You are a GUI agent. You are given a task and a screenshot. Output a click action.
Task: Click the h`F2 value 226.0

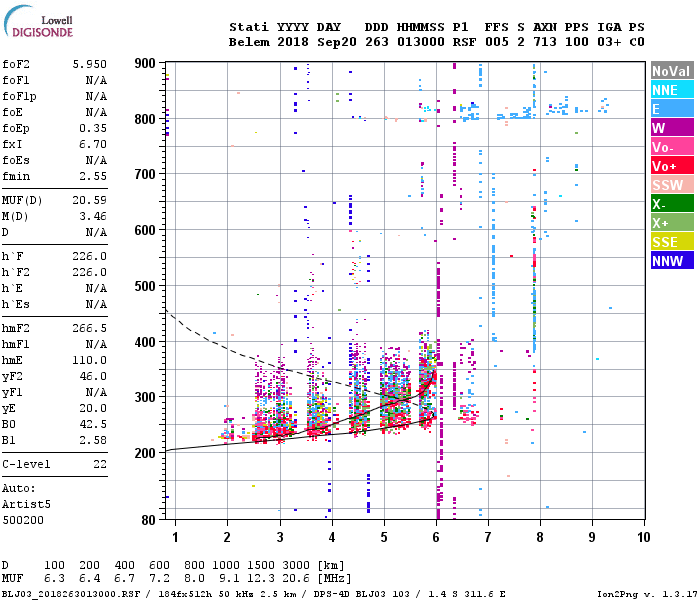coord(90,272)
